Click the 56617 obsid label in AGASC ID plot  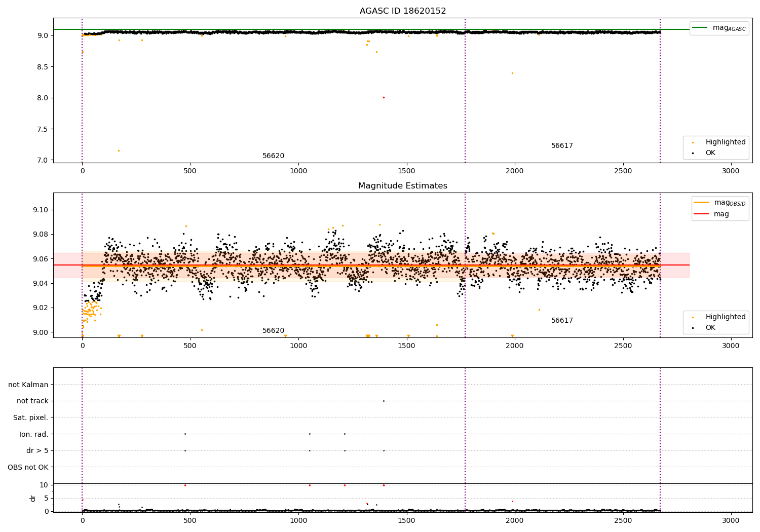(x=562, y=146)
